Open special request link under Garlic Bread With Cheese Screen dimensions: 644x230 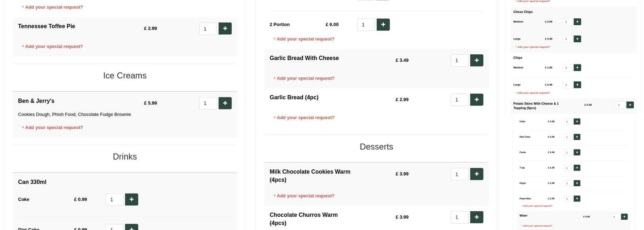pyautogui.click(x=305, y=78)
